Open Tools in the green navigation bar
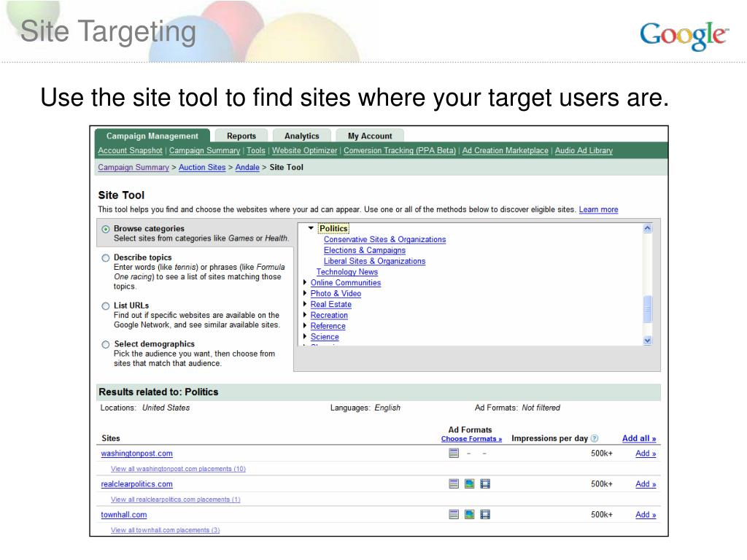This screenshot has height=560, width=747. (x=256, y=150)
